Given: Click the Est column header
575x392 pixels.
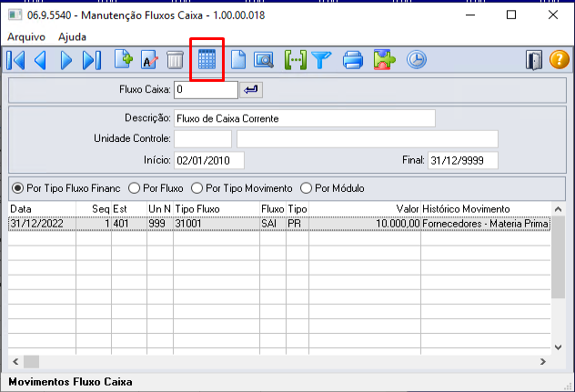Looking at the screenshot, I should click(x=129, y=209).
